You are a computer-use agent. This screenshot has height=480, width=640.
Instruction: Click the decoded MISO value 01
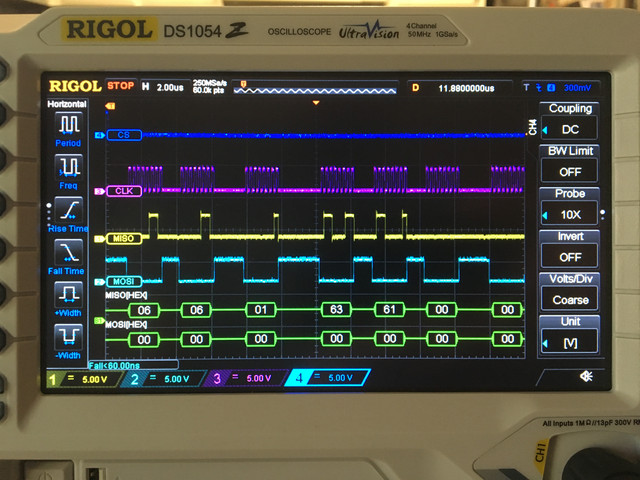[x=261, y=310]
